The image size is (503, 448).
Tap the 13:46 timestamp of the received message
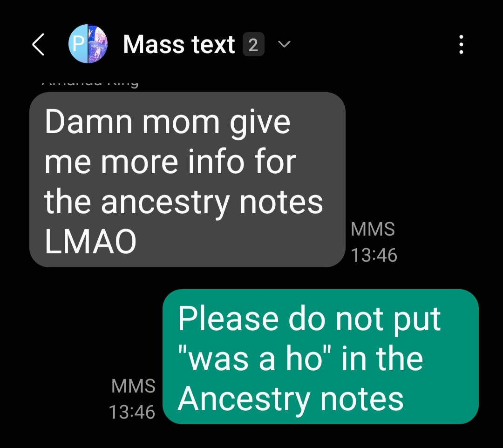(x=374, y=255)
